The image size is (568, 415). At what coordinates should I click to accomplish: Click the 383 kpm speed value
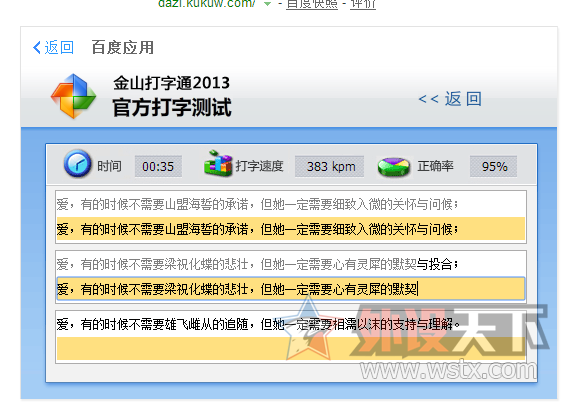(329, 167)
